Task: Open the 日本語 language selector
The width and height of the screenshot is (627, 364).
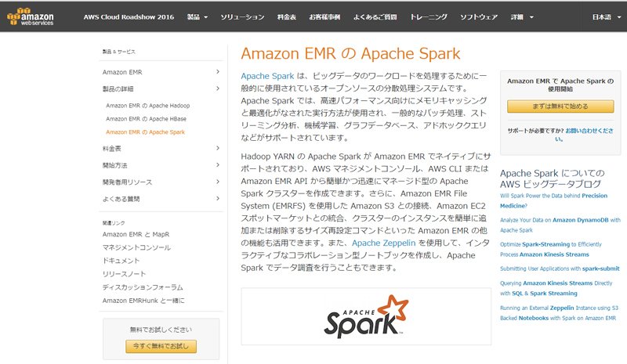Action: coord(607,16)
